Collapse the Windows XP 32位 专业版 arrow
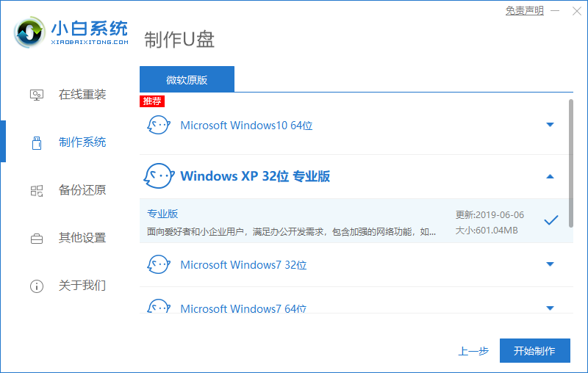Viewport: 588px width, 373px height. 550,176
